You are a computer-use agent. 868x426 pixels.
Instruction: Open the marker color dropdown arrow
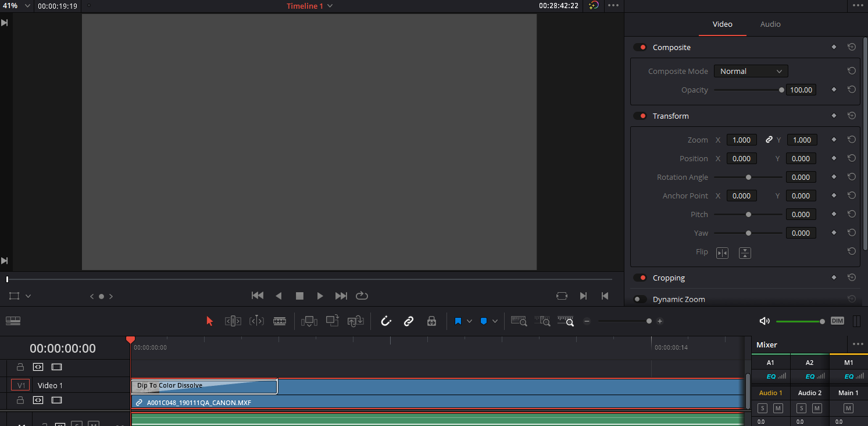(x=495, y=321)
